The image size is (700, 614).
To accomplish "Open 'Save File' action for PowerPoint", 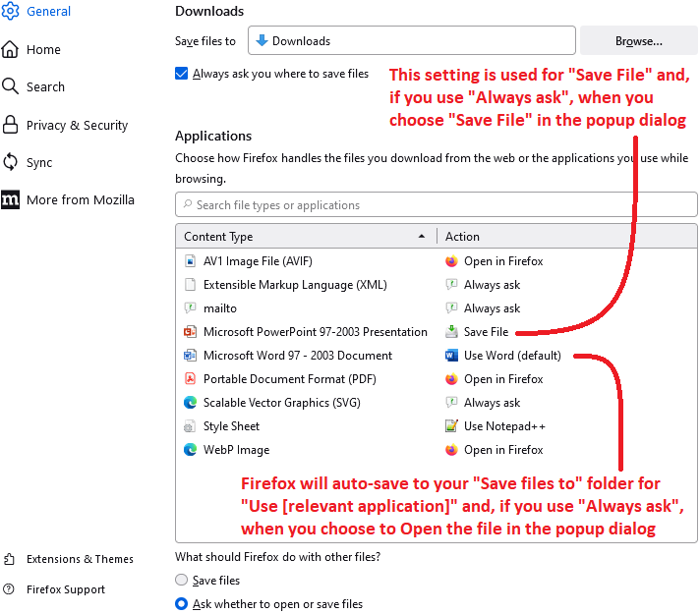I will tap(486, 331).
